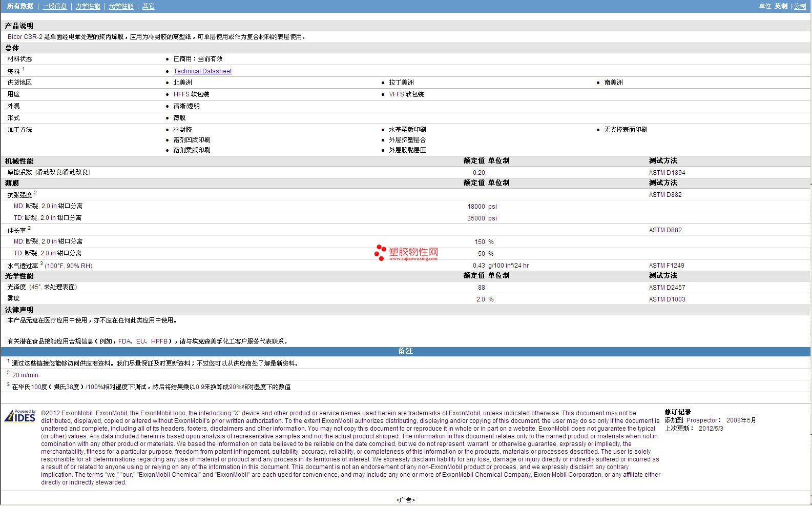Image resolution: width=812 pixels, height=506 pixels.
Task: Click the 18000 psi tensile value
Action: click(482, 207)
